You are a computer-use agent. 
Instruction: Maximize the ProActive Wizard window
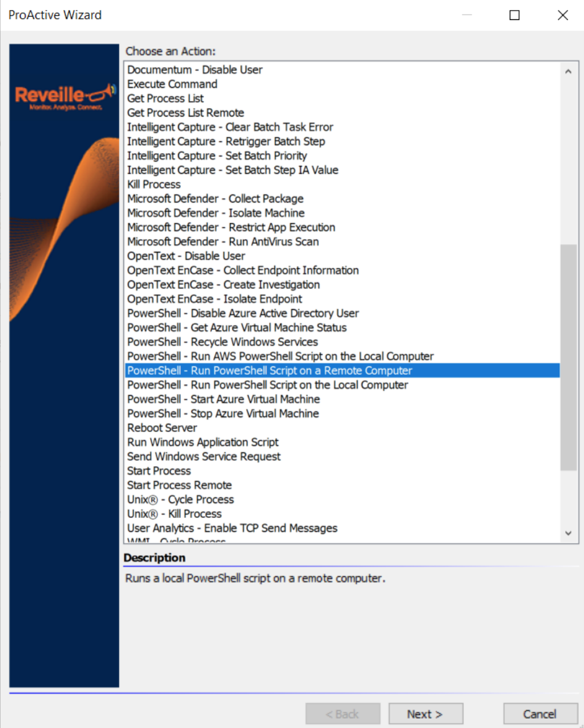[514, 16]
